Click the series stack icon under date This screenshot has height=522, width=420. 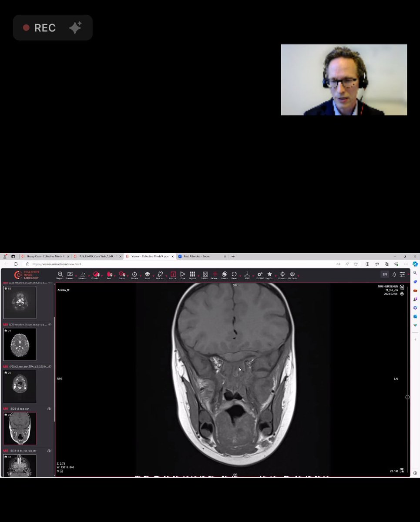click(x=402, y=294)
